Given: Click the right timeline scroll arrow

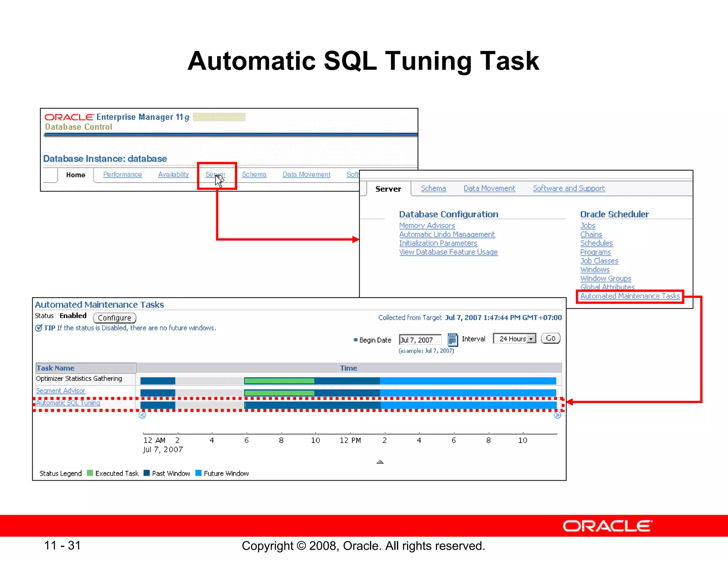Looking at the screenshot, I should coord(557,415).
